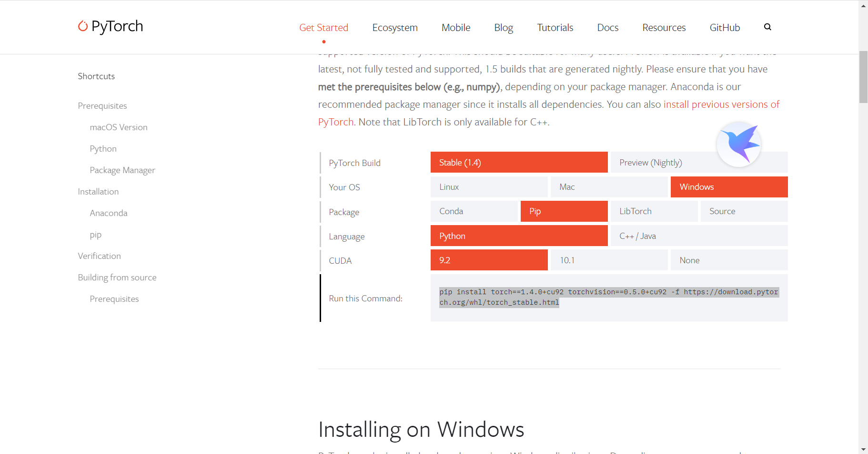Click the floating Thunder bird download icon
868x454 pixels.
click(739, 144)
